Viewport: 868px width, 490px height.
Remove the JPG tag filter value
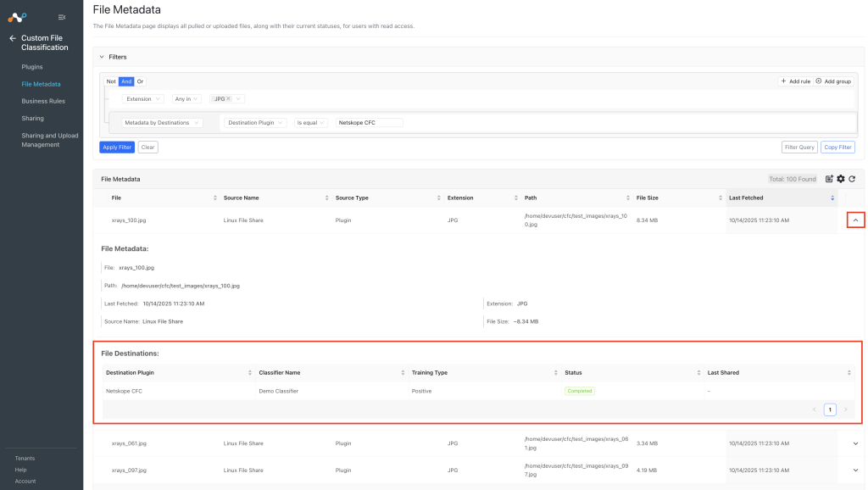pos(228,98)
